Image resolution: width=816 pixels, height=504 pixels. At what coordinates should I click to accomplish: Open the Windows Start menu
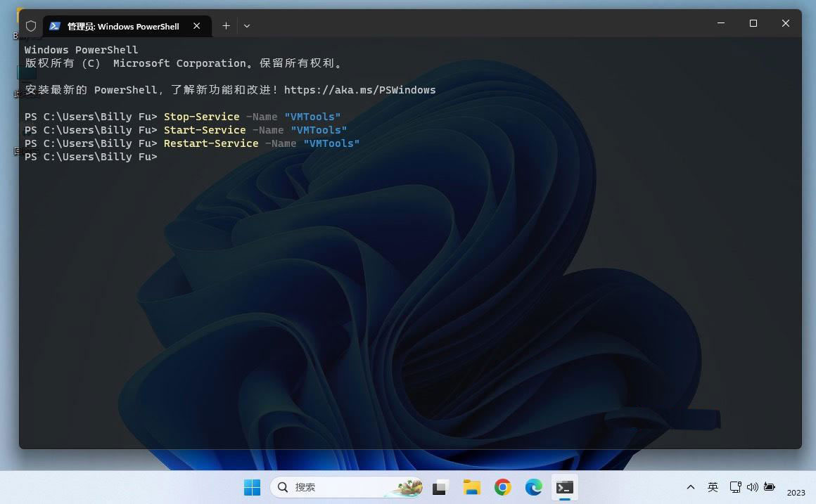point(252,487)
